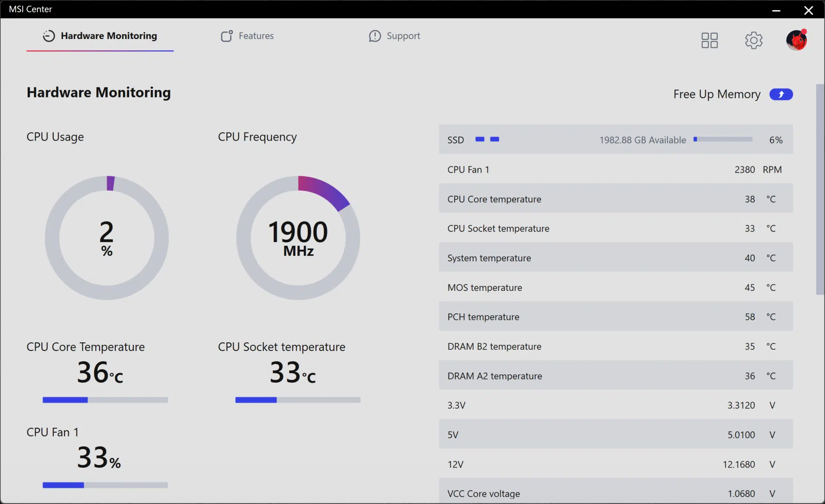Click the Support exclamation bubble icon

pyautogui.click(x=375, y=36)
